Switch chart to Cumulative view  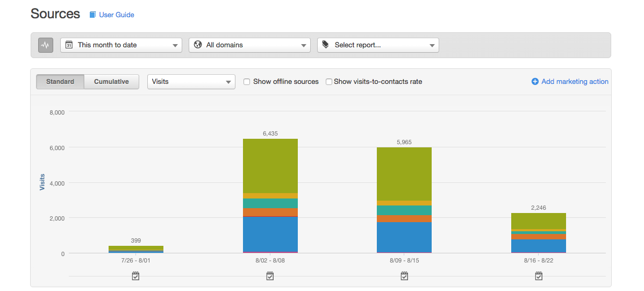[x=111, y=82]
